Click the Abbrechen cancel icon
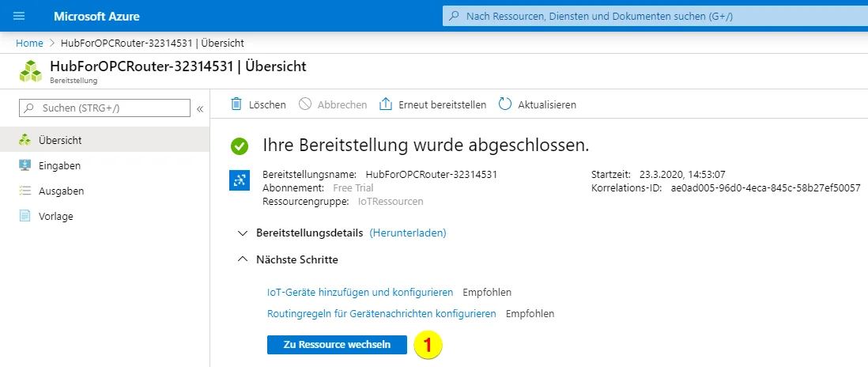Image resolution: width=868 pixels, height=367 pixels. (305, 104)
